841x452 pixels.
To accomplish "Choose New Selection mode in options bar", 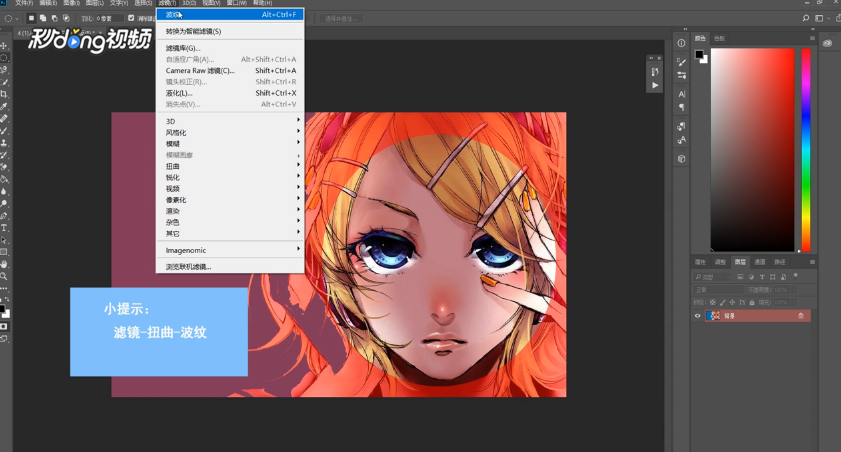I will [31, 18].
